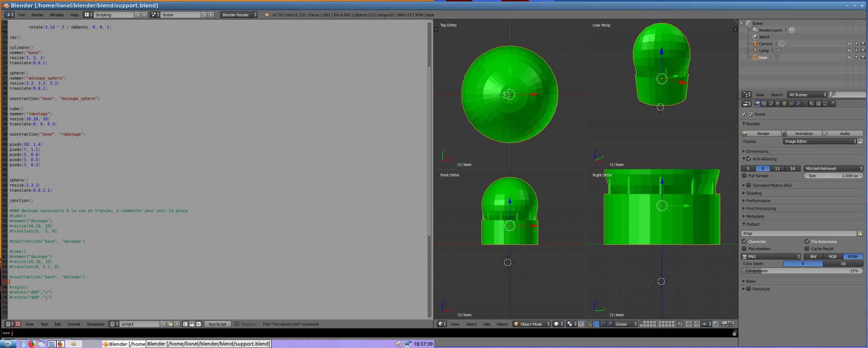The width and height of the screenshot is (868, 348).
Task: Open the Material properties tab icon
Action: click(x=812, y=104)
